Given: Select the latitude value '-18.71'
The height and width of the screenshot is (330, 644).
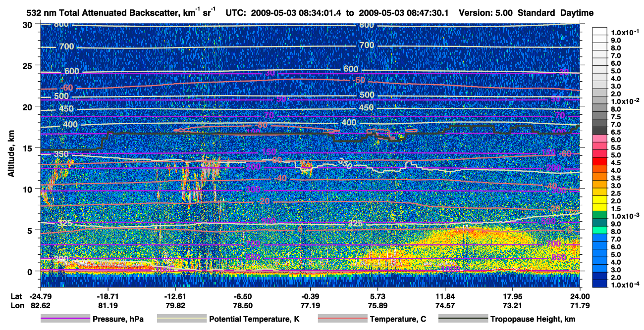Looking at the screenshot, I should click(x=107, y=296).
